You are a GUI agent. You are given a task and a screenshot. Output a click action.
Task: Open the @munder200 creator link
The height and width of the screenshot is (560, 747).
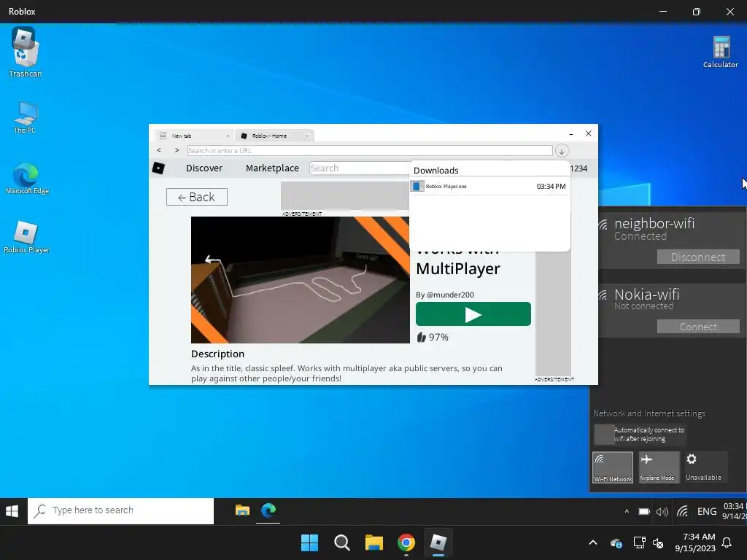tap(450, 295)
